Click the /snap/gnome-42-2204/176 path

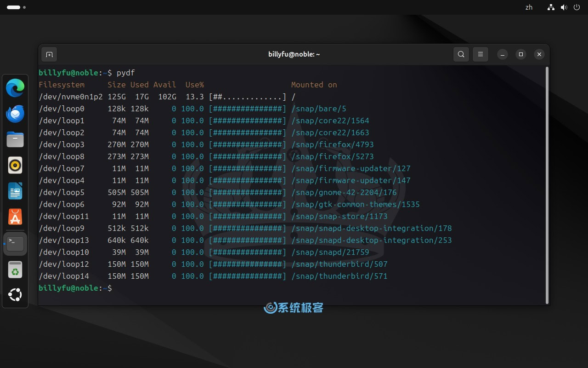click(x=344, y=192)
